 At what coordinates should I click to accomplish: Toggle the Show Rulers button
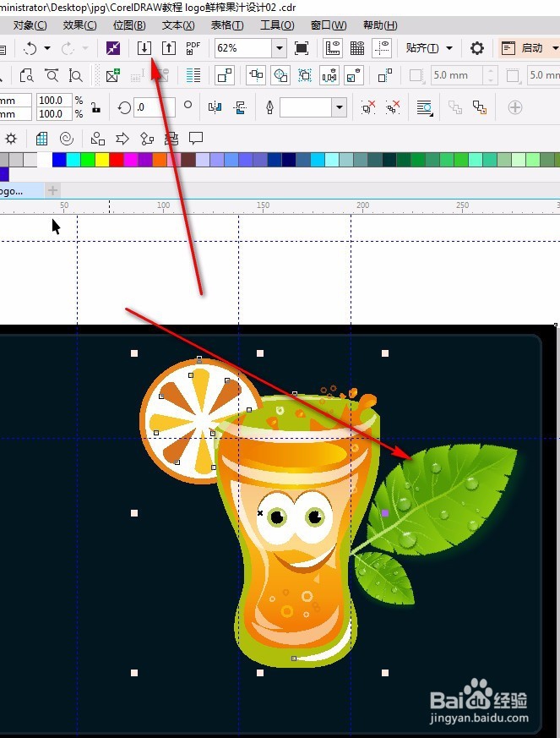[x=333, y=48]
